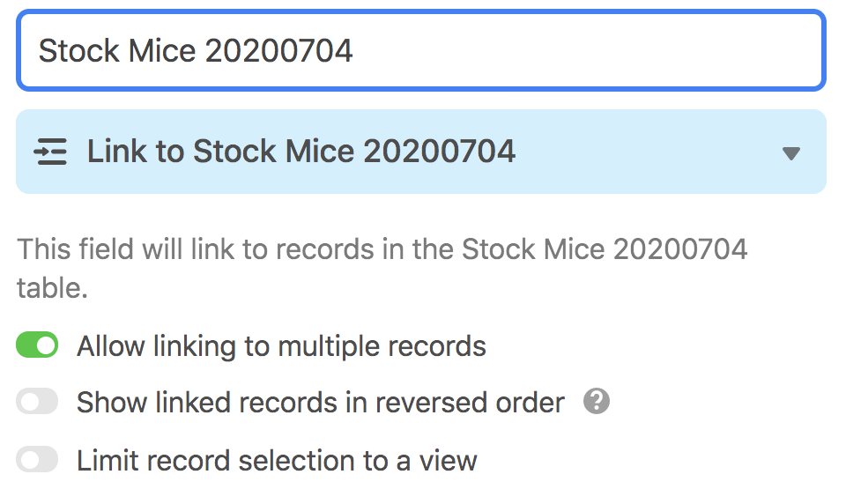Click the linked record field type icon
The width and height of the screenshot is (846, 504).
click(50, 151)
